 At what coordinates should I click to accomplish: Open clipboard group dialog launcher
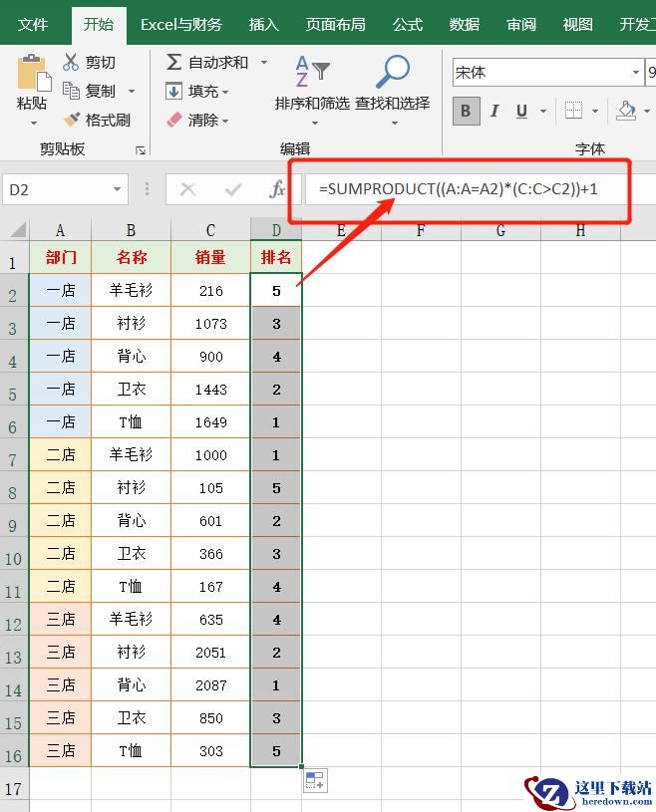(x=141, y=150)
